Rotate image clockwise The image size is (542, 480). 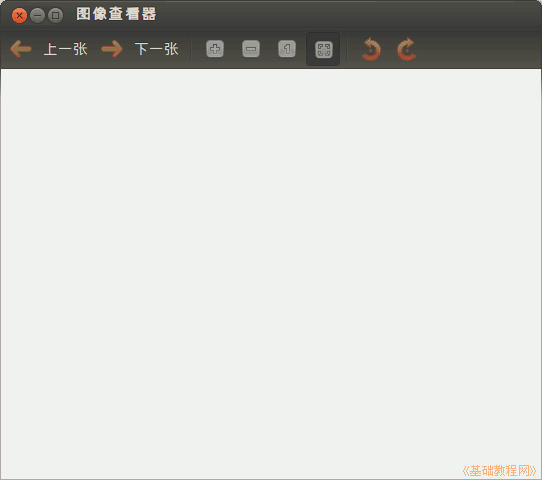pyautogui.click(x=406, y=49)
